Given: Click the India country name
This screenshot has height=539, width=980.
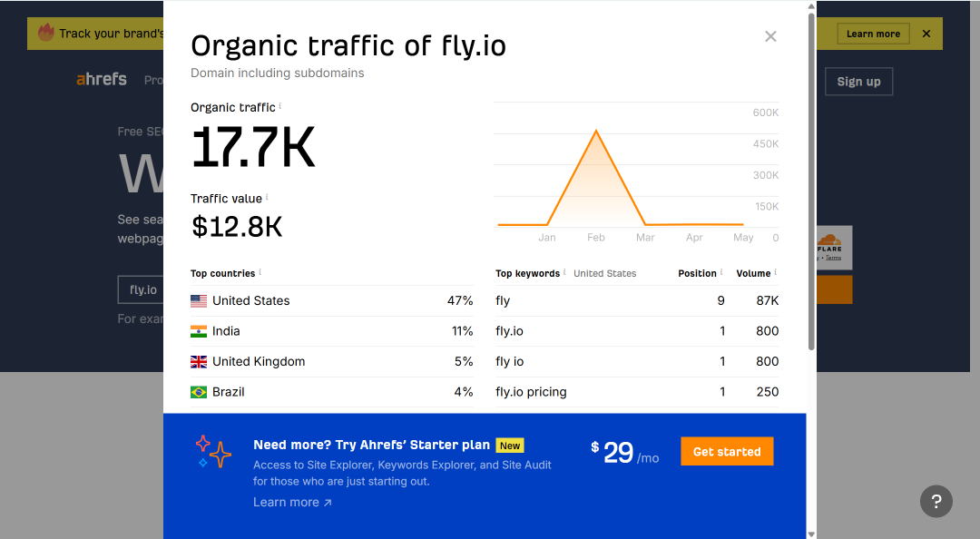Looking at the screenshot, I should point(226,331).
